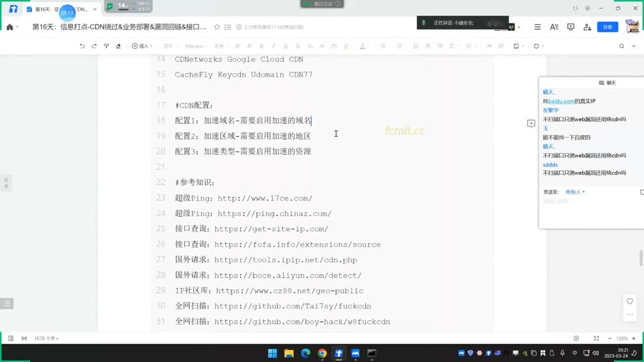Clear formatting with the eraser icon
Image resolution: width=644 pixels, height=362 pixels.
(118, 46)
